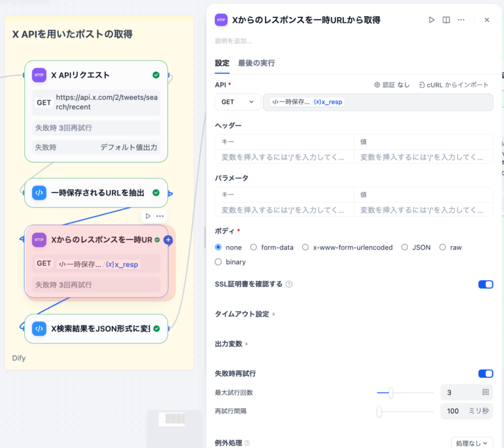
Task: Open the more options (...) menu in panel header
Action: pos(461,20)
